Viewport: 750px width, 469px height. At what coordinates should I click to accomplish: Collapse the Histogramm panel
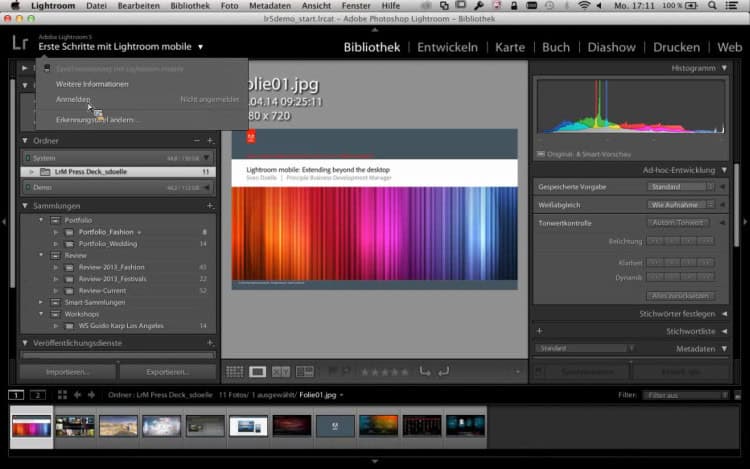coord(724,68)
